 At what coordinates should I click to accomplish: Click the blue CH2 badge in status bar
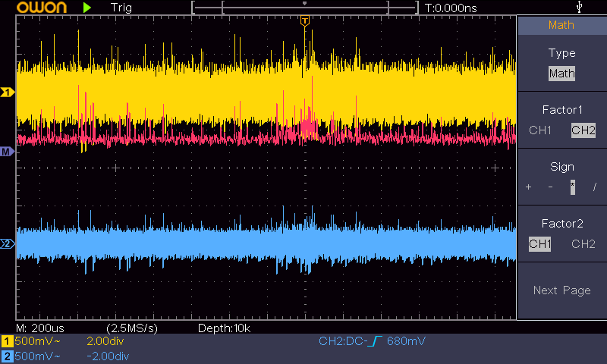point(7,356)
